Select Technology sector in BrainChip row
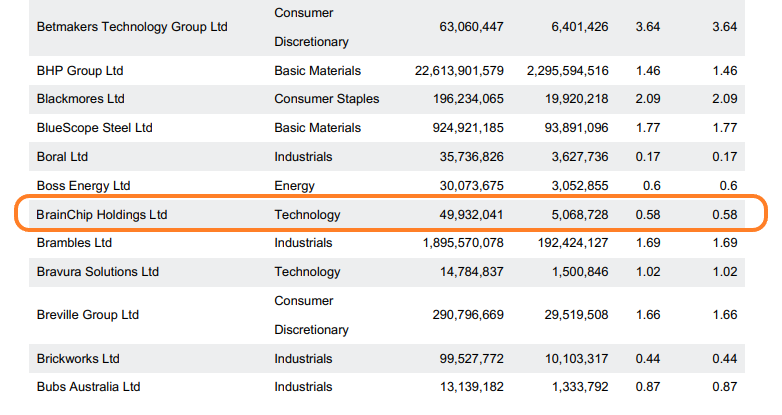This screenshot has height=415, width=782. [308, 215]
